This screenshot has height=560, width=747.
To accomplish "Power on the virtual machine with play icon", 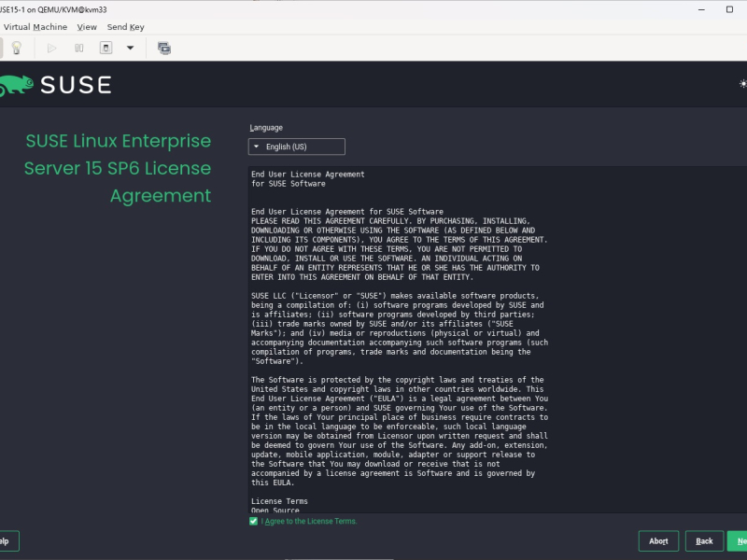I will (x=51, y=49).
